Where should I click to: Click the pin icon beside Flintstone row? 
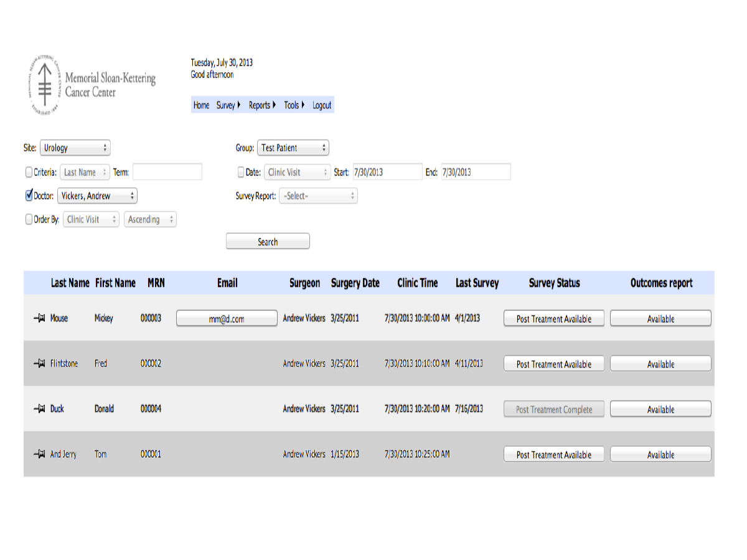[x=39, y=364]
